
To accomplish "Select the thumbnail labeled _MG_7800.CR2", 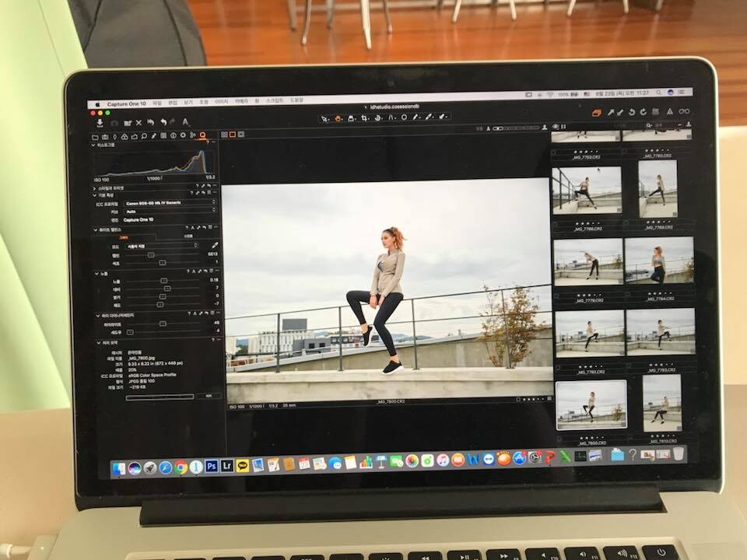I will coord(591,404).
